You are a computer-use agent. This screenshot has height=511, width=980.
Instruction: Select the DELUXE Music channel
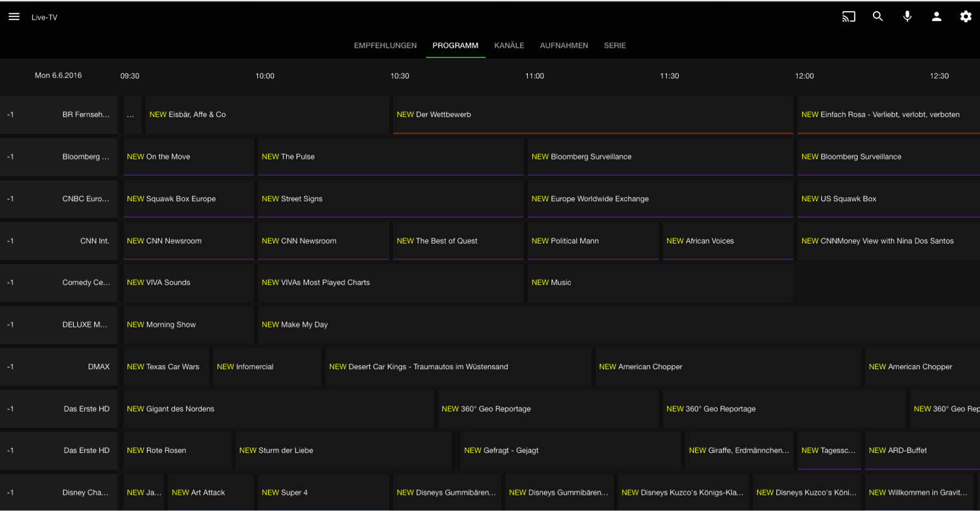pyautogui.click(x=58, y=325)
